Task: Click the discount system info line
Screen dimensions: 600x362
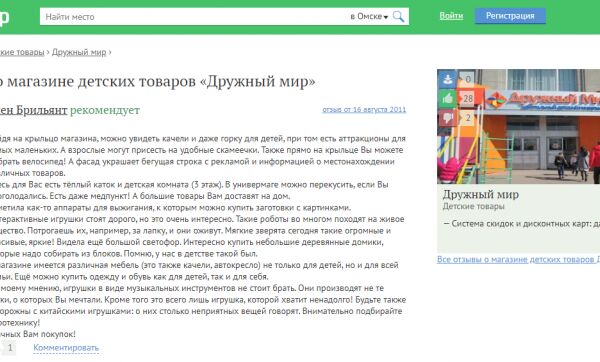Action: [522, 223]
